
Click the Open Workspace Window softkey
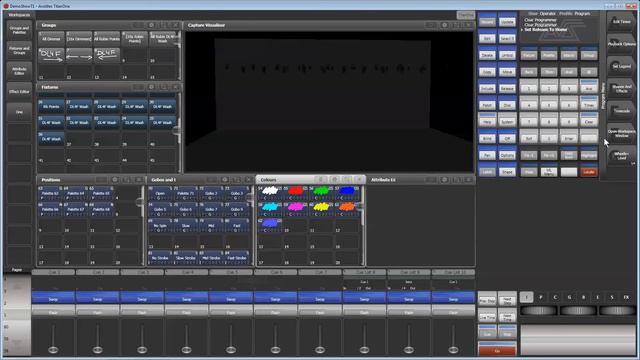(x=621, y=133)
